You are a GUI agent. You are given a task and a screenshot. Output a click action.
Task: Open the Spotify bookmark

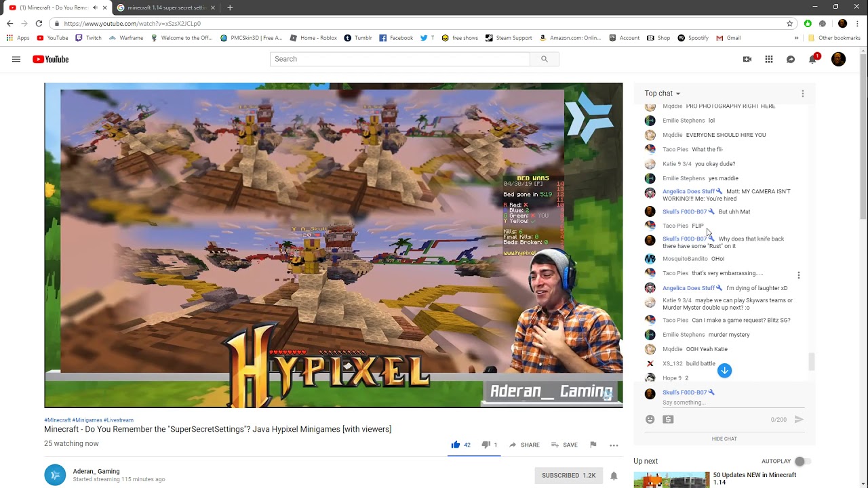click(x=693, y=38)
